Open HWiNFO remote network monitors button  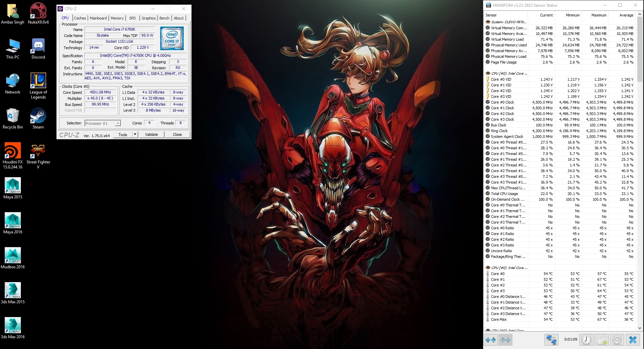tap(551, 340)
